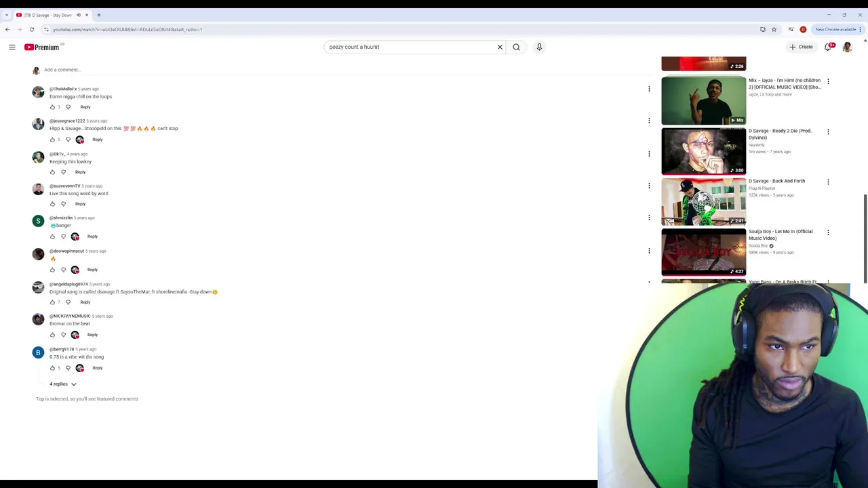Go back with the browser back arrow
Image resolution: width=868 pixels, height=488 pixels.
[x=7, y=29]
